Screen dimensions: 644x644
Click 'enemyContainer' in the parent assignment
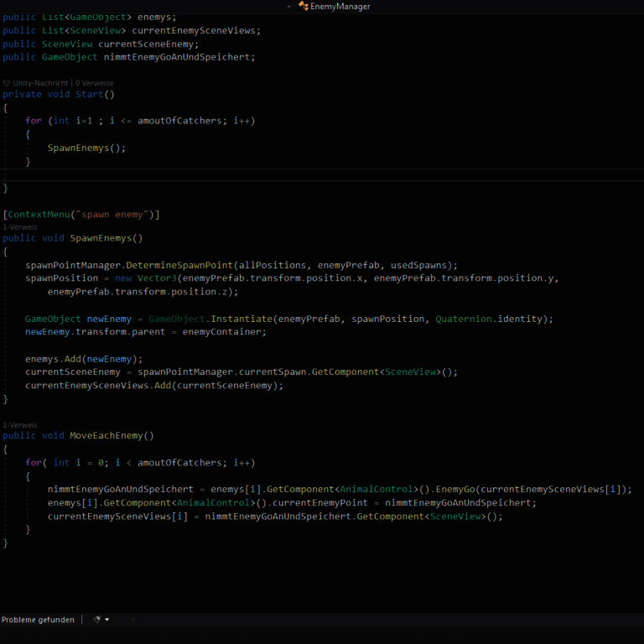coord(221,332)
